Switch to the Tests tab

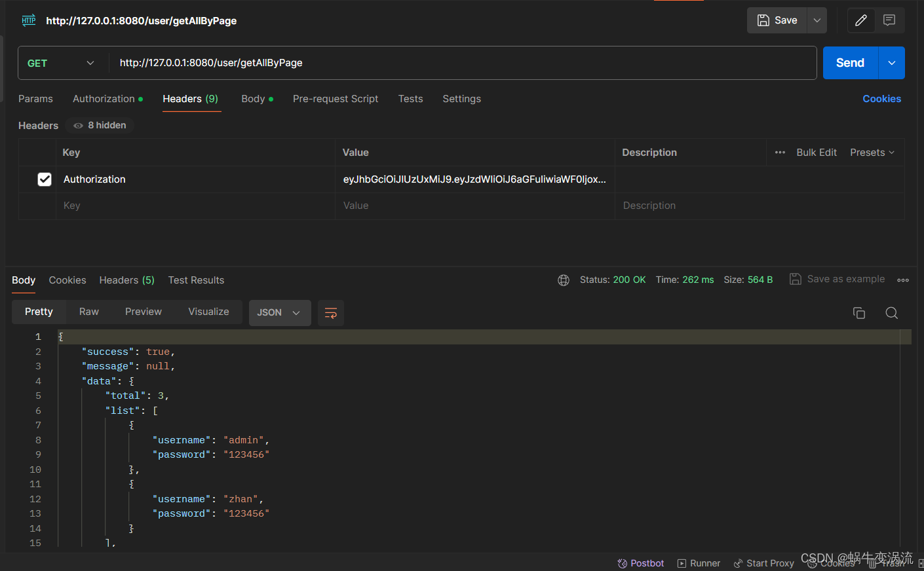[410, 99]
